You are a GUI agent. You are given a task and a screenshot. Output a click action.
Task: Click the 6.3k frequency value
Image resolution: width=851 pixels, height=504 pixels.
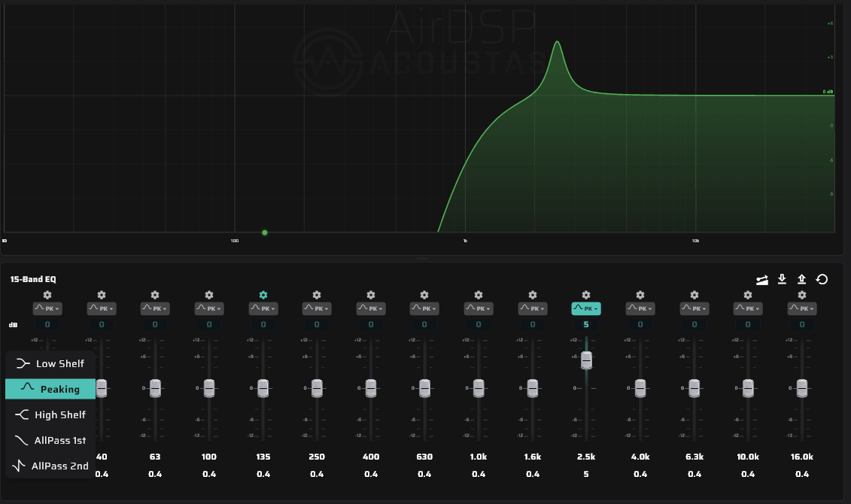pos(694,457)
